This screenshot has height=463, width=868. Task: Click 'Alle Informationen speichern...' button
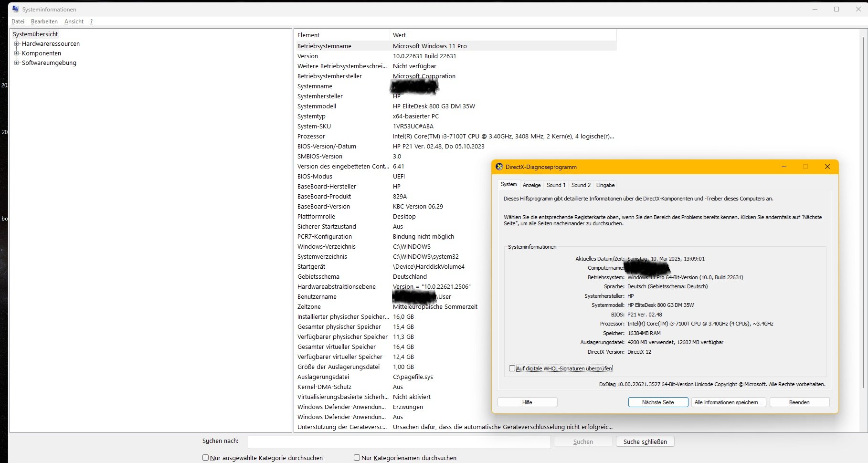[729, 402]
